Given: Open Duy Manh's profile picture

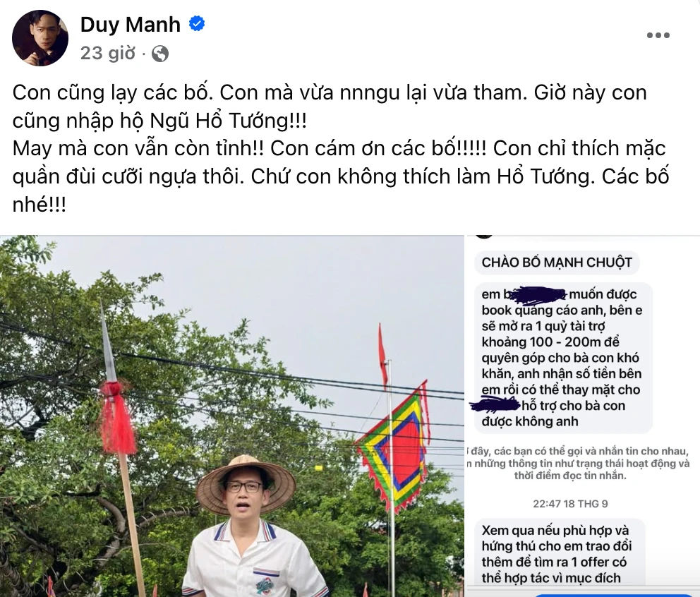Looking at the screenshot, I should tap(40, 38).
